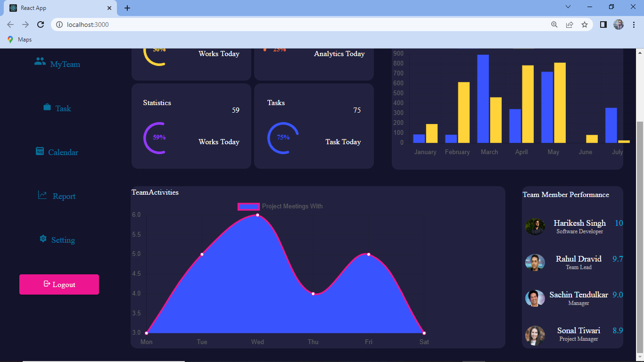Reload the page with refresh icon

pos(41,25)
